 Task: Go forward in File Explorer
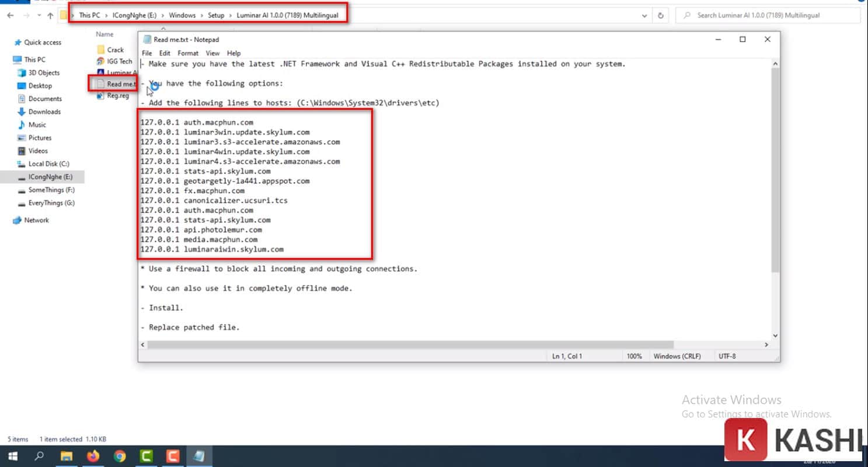(x=26, y=15)
